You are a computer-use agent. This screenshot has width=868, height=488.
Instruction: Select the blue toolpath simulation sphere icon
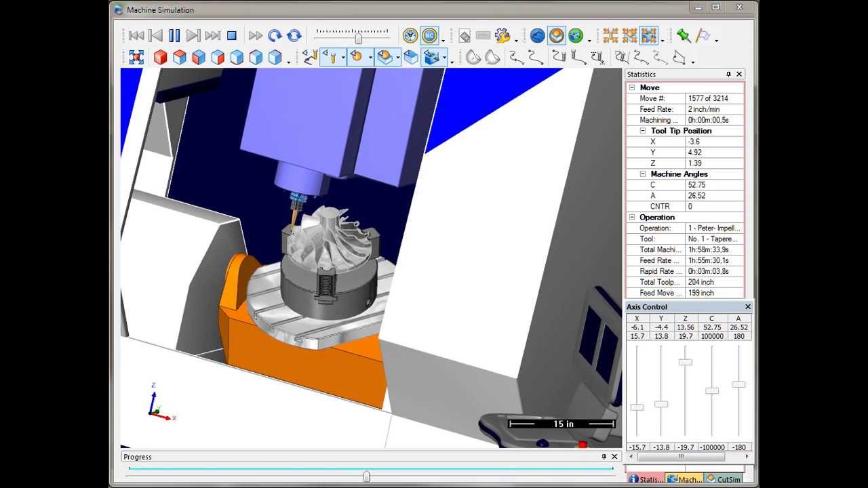click(537, 36)
